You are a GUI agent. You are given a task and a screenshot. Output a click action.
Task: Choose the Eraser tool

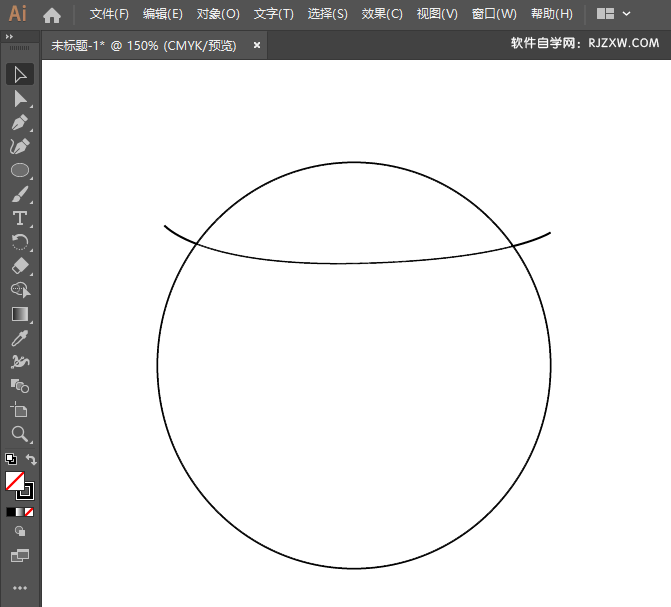coord(19,266)
